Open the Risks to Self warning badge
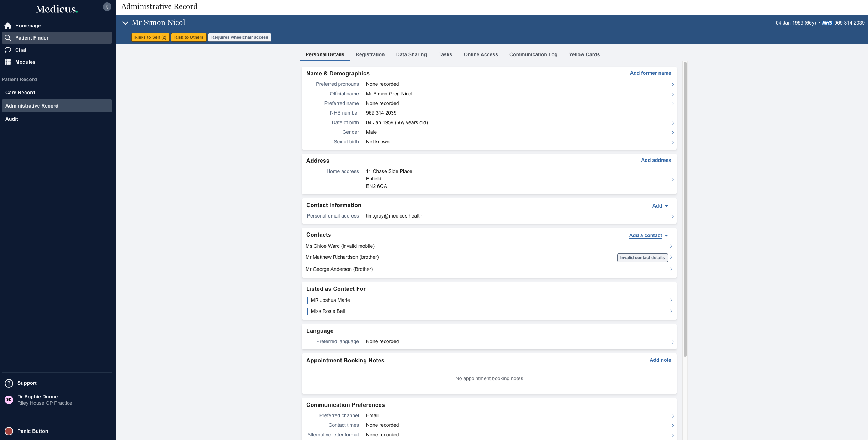868x440 pixels. coord(150,37)
